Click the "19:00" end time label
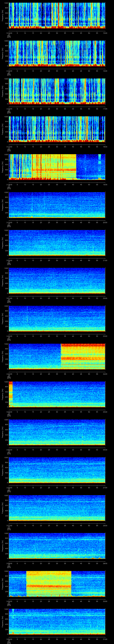 [105, 184]
